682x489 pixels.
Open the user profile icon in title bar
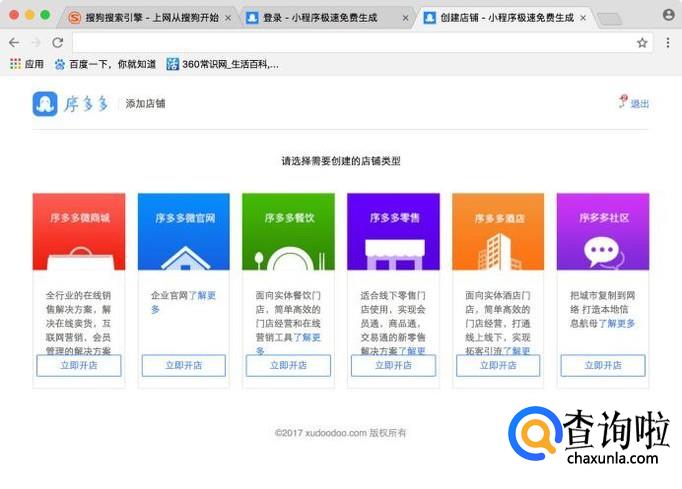(x=669, y=15)
